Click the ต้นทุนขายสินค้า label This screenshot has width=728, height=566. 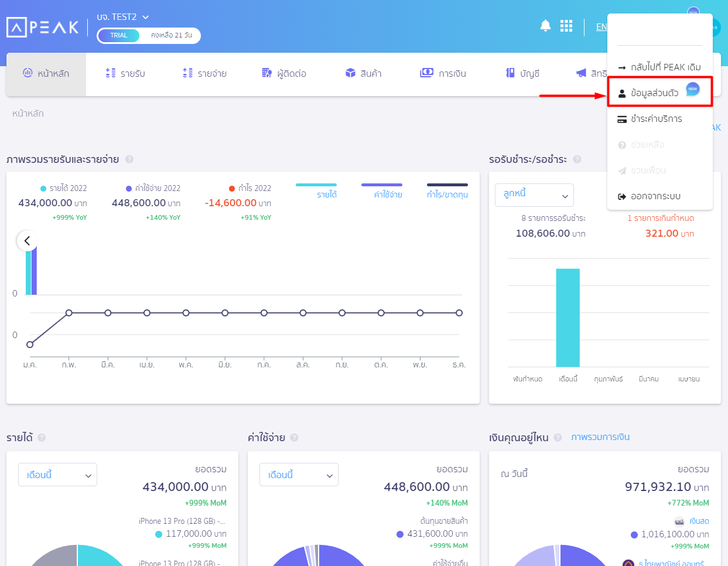444,521
